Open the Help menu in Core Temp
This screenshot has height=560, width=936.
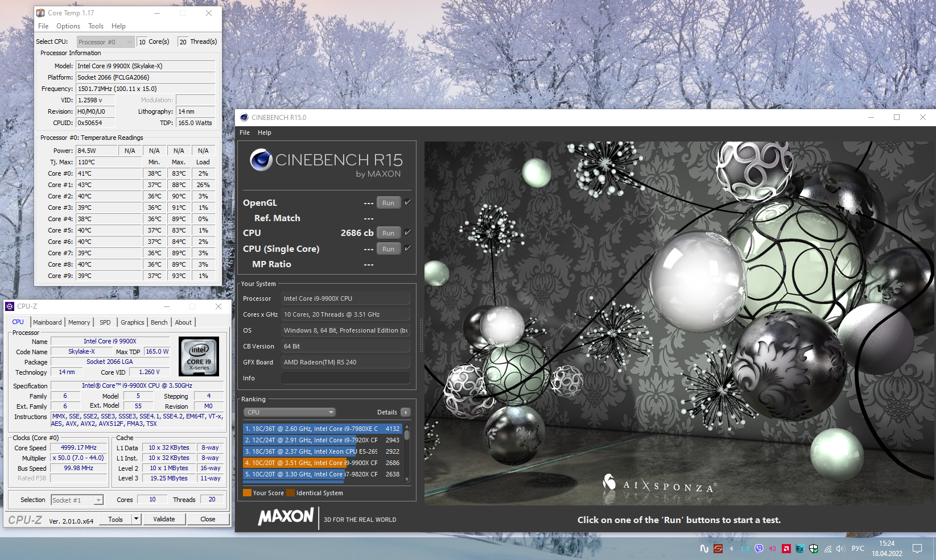tap(118, 26)
